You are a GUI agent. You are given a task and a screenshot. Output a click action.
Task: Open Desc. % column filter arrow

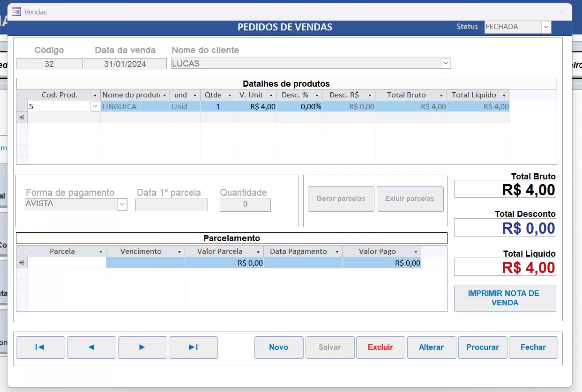coord(317,96)
